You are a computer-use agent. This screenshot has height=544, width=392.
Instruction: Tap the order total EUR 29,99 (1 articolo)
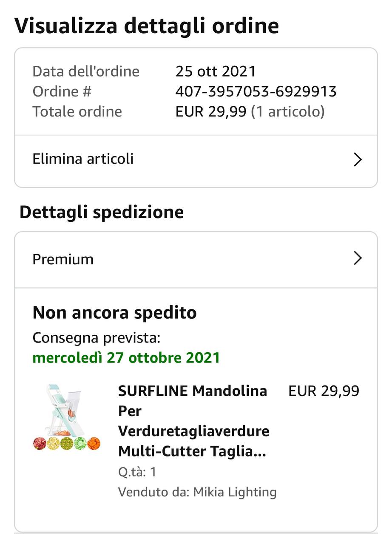pos(250,112)
